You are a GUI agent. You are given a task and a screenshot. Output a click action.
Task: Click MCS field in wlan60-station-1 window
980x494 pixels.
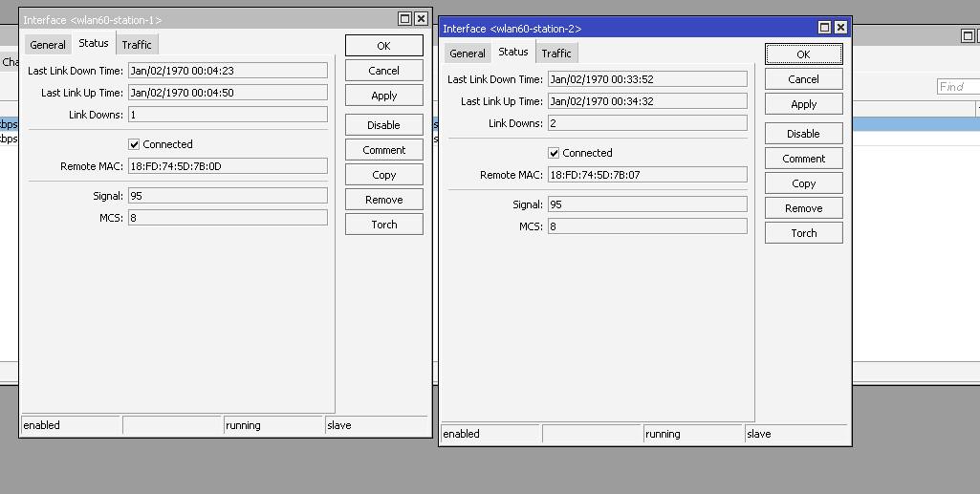click(x=229, y=217)
